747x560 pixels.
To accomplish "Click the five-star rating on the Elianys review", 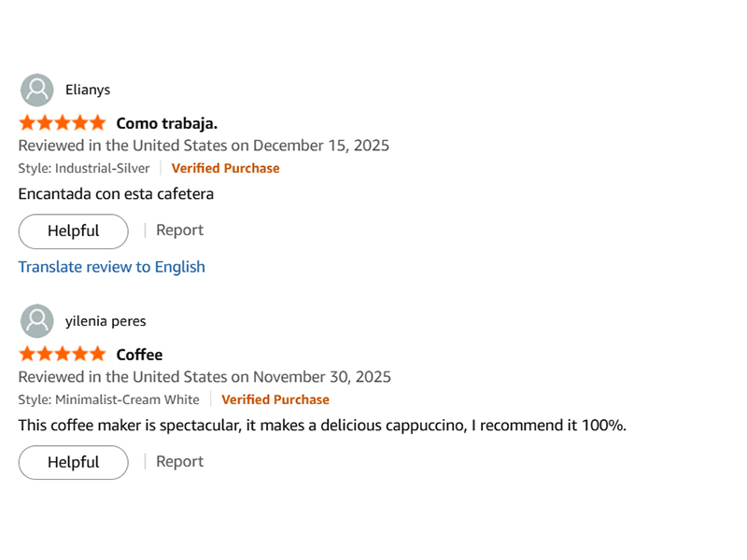I will (x=63, y=123).
